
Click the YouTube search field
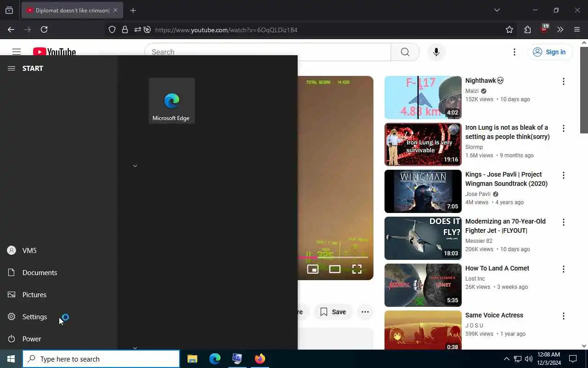click(x=268, y=52)
